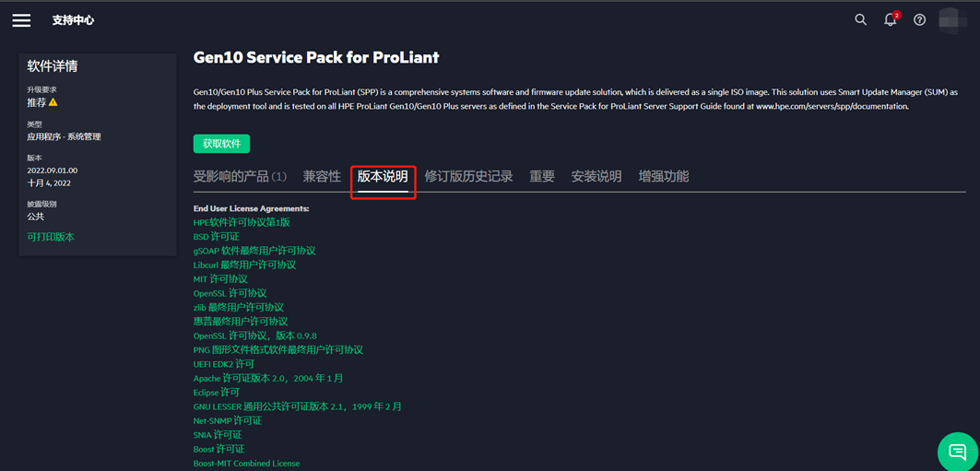Open the chat support bubble
The height and width of the screenshot is (471, 980).
point(957,452)
